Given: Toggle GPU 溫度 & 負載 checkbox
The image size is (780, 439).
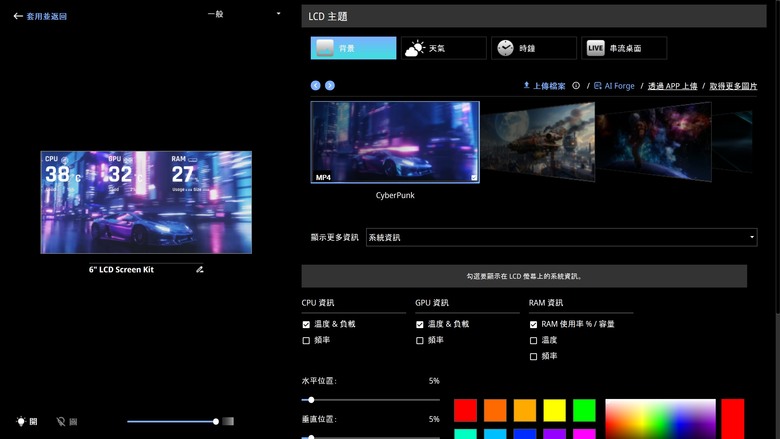Looking at the screenshot, I should tap(420, 325).
